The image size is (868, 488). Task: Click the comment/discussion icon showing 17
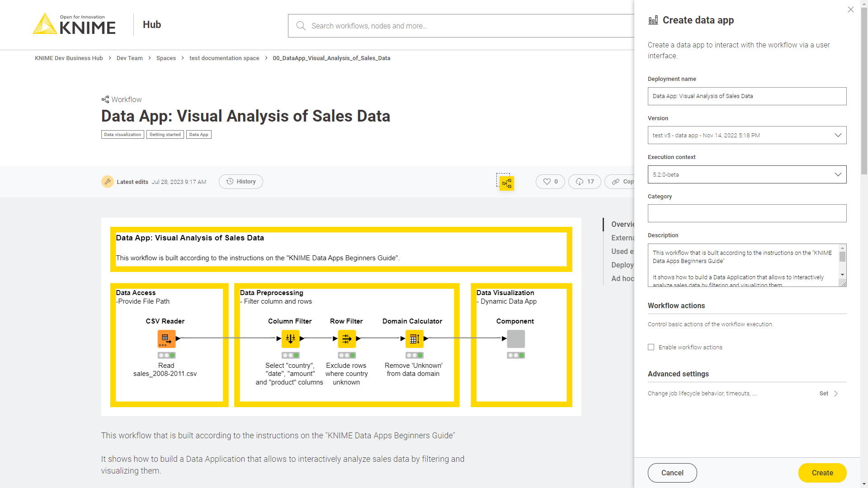pyautogui.click(x=584, y=181)
